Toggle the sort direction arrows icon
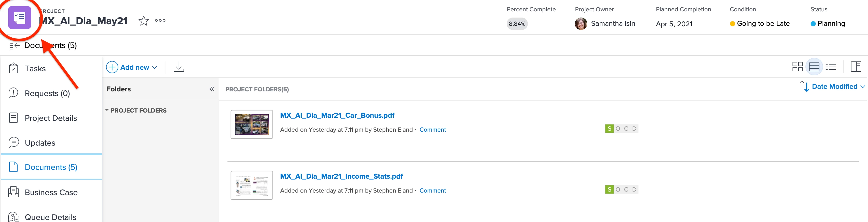Viewport: 868px width, 222px height. [804, 86]
